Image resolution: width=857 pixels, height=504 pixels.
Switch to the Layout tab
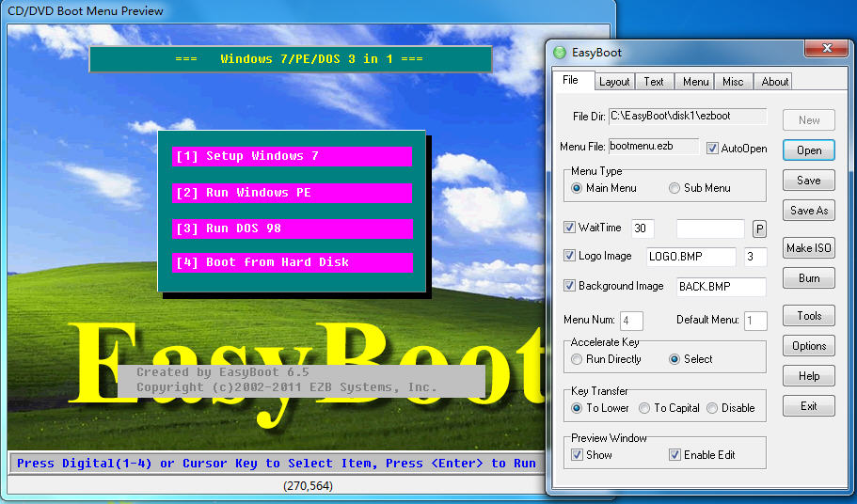614,82
